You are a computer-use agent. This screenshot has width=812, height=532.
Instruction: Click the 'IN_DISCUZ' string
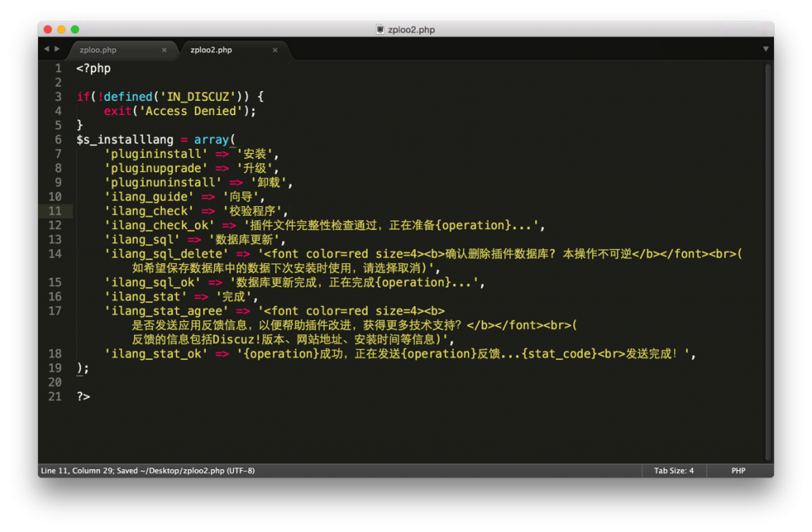197,97
